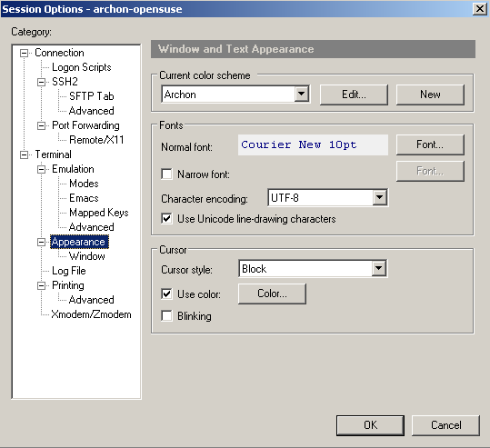Create a New color scheme

pyautogui.click(x=430, y=95)
